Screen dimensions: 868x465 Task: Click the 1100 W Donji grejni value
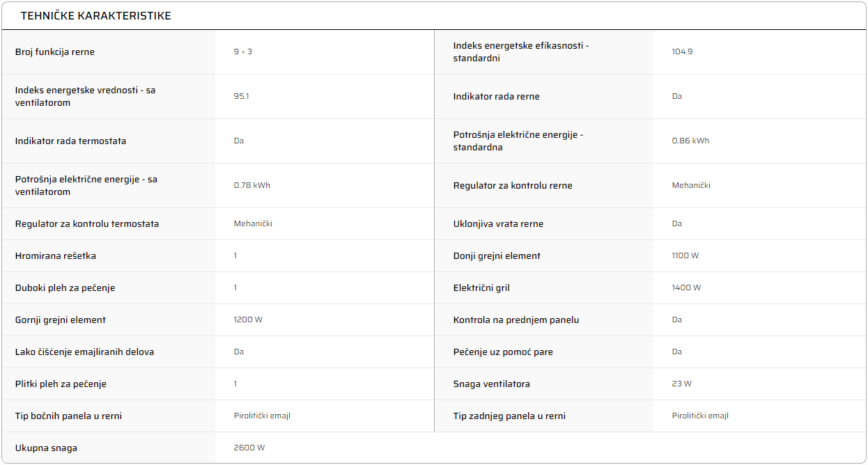[x=685, y=256]
